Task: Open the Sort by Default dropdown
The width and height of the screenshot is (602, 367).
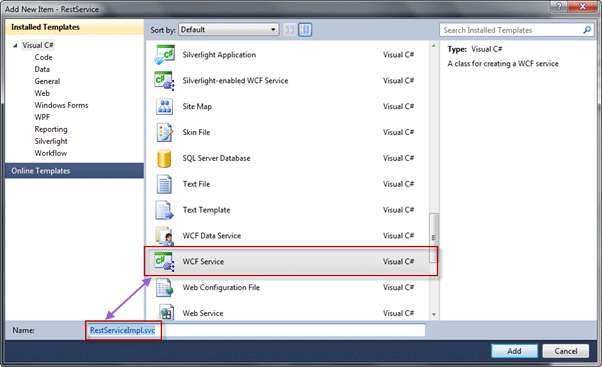Action: (228, 30)
